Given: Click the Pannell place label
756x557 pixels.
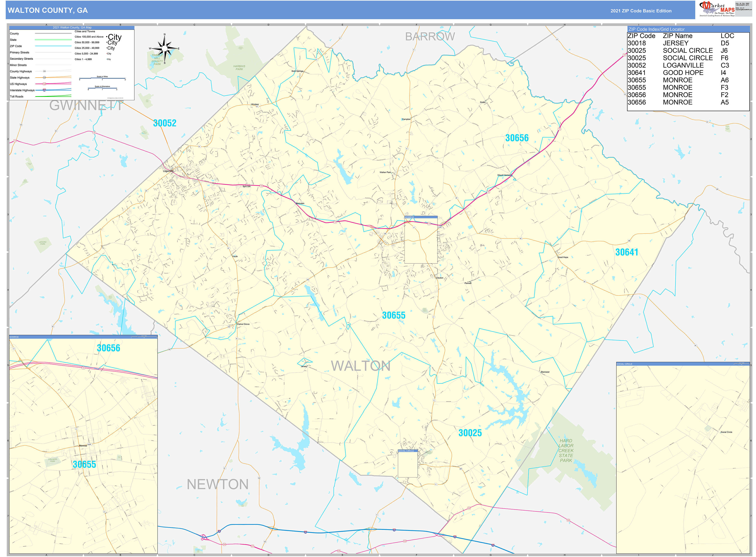Looking at the screenshot, I should click(468, 283).
